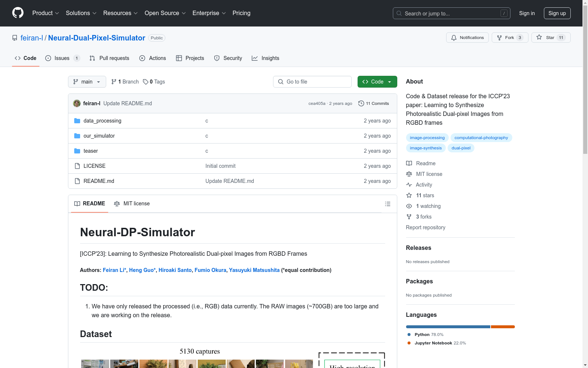Open the our_simulator folder
The width and height of the screenshot is (588, 368).
[x=99, y=136]
